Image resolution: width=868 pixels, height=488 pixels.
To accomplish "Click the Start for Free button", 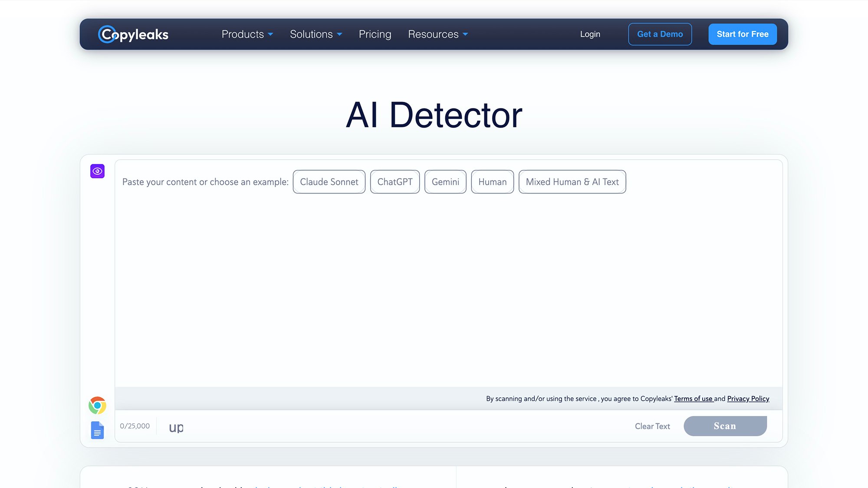I will (x=743, y=34).
